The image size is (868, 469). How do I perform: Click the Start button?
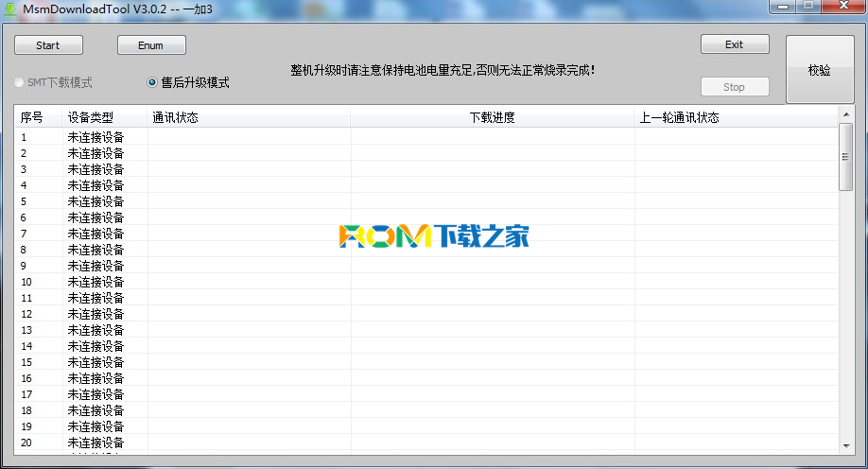click(x=49, y=45)
